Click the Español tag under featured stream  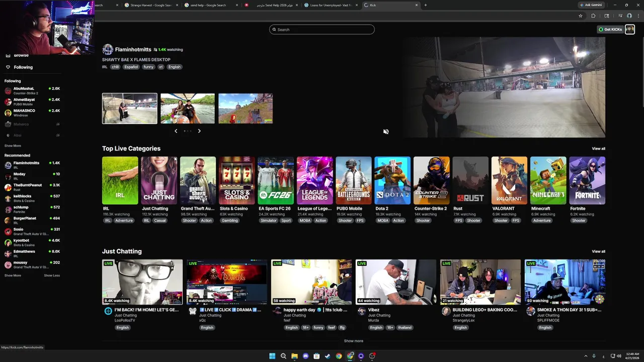point(131,67)
